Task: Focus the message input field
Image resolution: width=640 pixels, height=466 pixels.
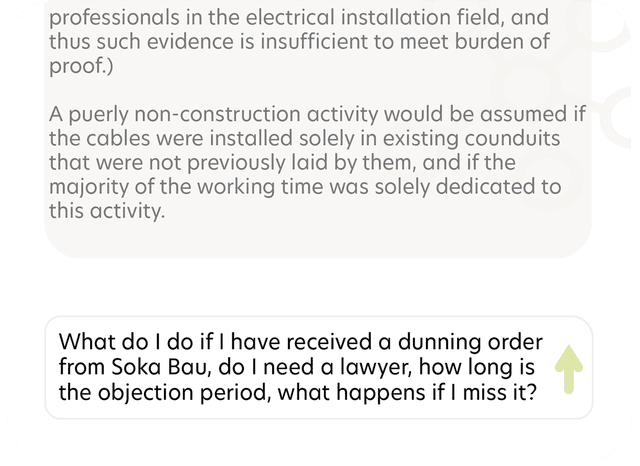Action: tap(300, 367)
